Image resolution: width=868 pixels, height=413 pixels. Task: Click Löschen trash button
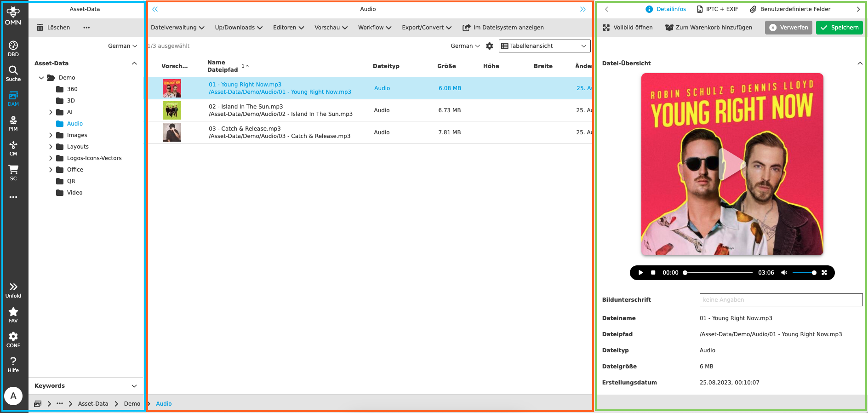pos(53,28)
